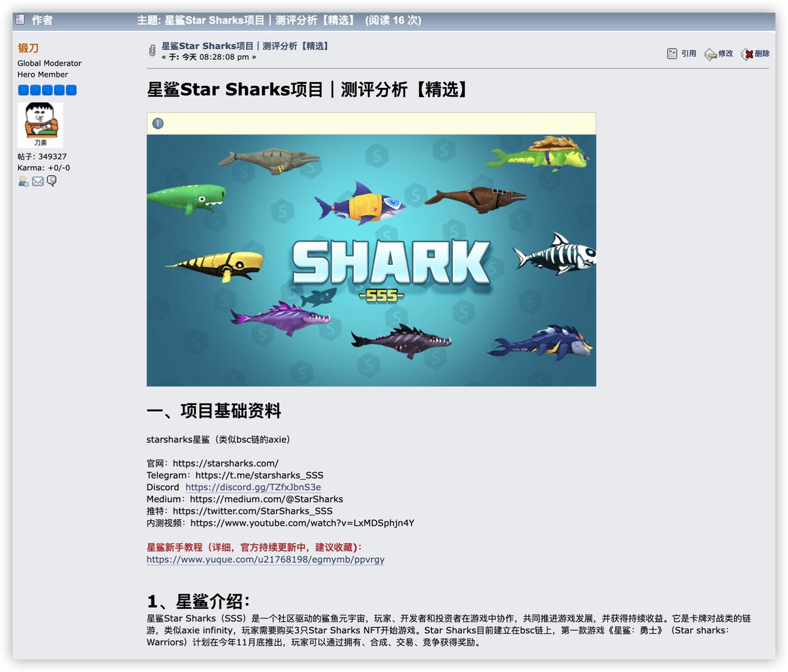Click the topic header 主题 title bar text

click(279, 20)
